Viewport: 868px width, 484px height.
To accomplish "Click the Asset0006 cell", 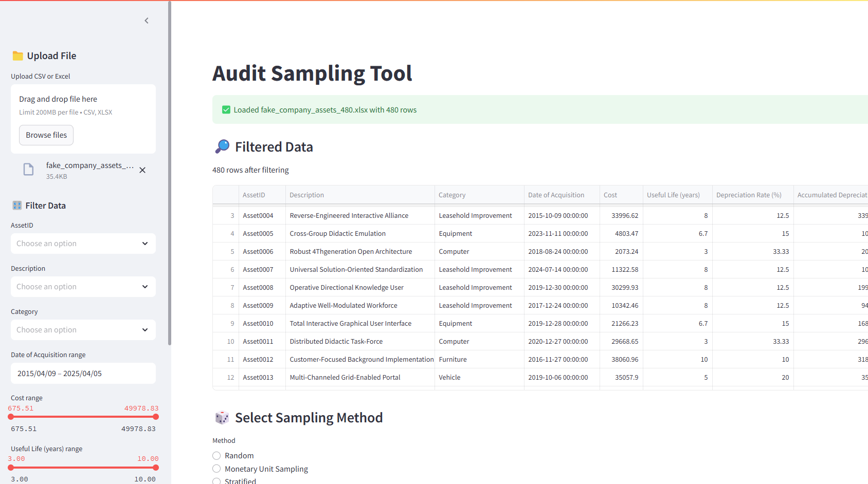I will click(x=262, y=251).
